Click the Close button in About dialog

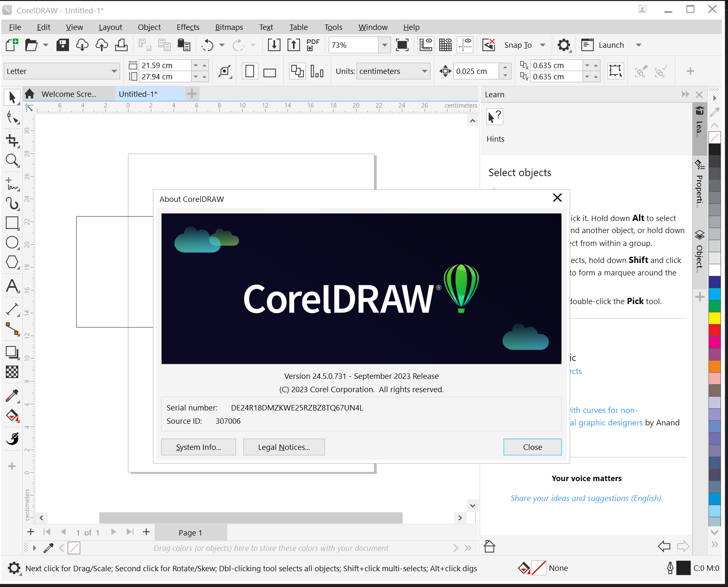[532, 447]
